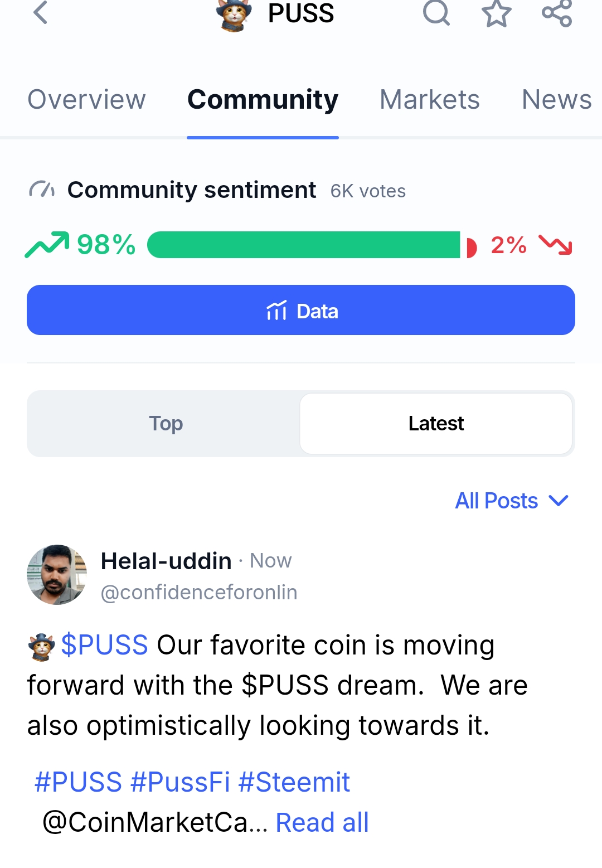Vote bearish with red down-arrow icon
The height and width of the screenshot is (868, 602).
tap(555, 245)
